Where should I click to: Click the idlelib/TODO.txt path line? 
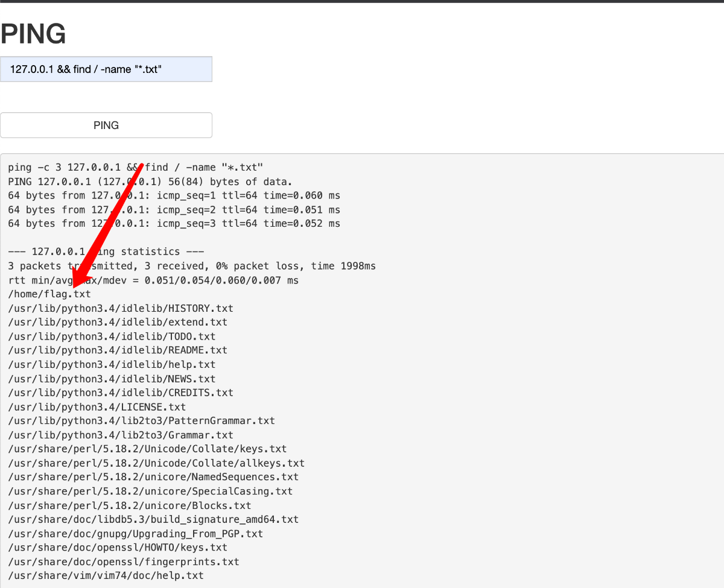[x=112, y=337]
